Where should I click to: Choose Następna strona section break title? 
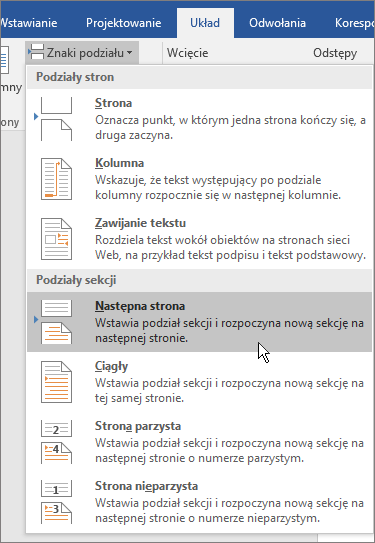[x=140, y=306]
